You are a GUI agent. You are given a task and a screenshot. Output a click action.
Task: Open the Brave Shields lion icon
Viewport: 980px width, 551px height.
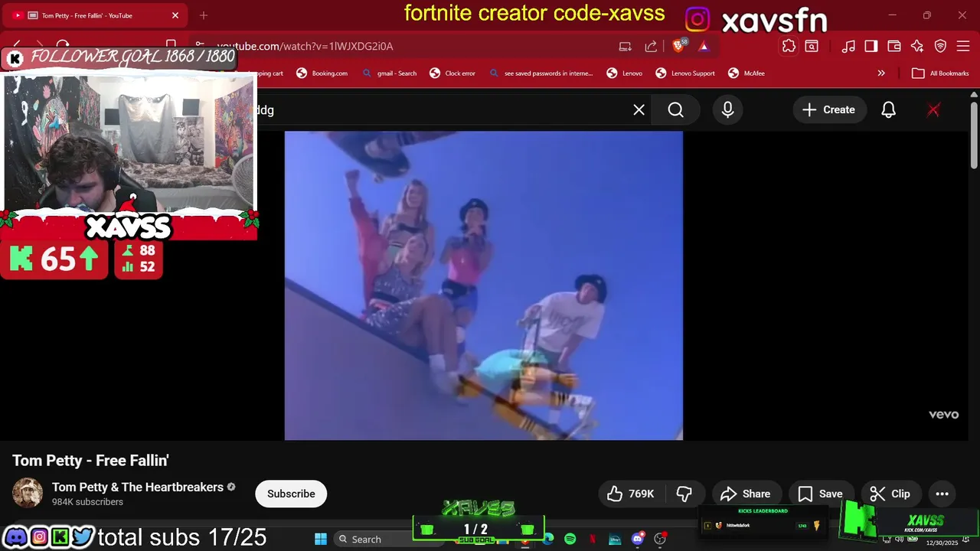click(678, 46)
